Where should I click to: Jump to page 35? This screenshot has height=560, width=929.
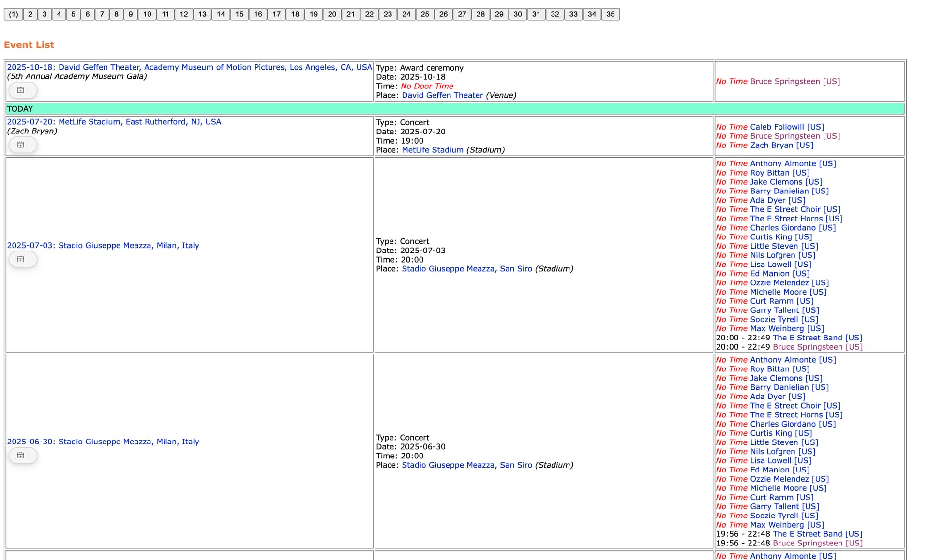coord(611,14)
